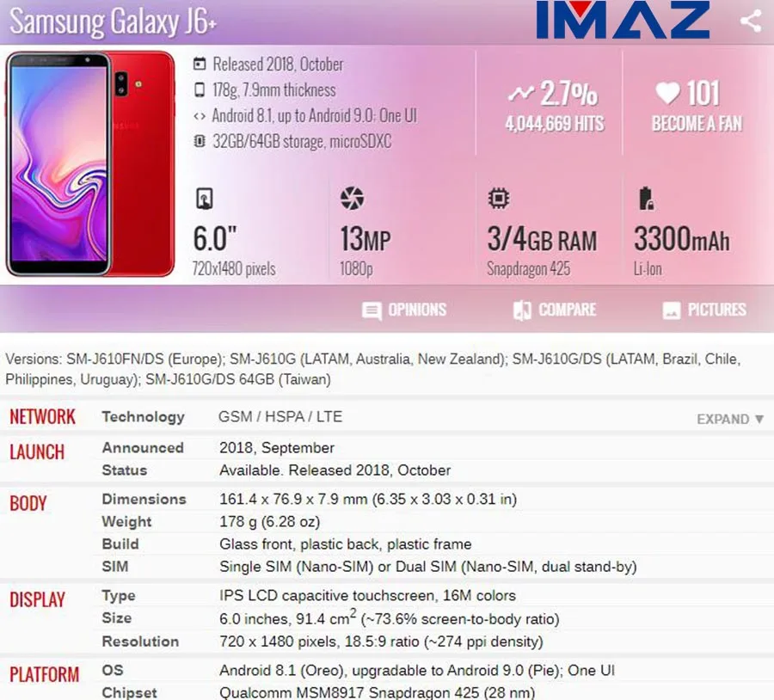Click the Opinions speech bubble icon
The height and width of the screenshot is (700, 774).
(x=372, y=311)
